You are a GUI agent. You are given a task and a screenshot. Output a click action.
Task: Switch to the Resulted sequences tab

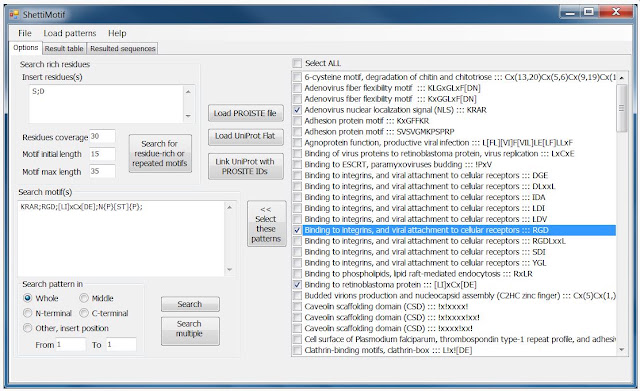pyautogui.click(x=122, y=49)
